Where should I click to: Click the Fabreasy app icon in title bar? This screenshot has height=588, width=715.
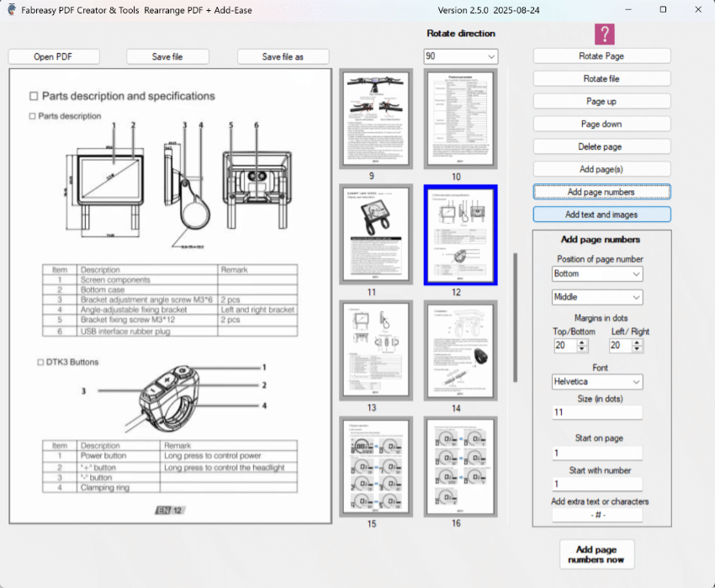pos(12,9)
